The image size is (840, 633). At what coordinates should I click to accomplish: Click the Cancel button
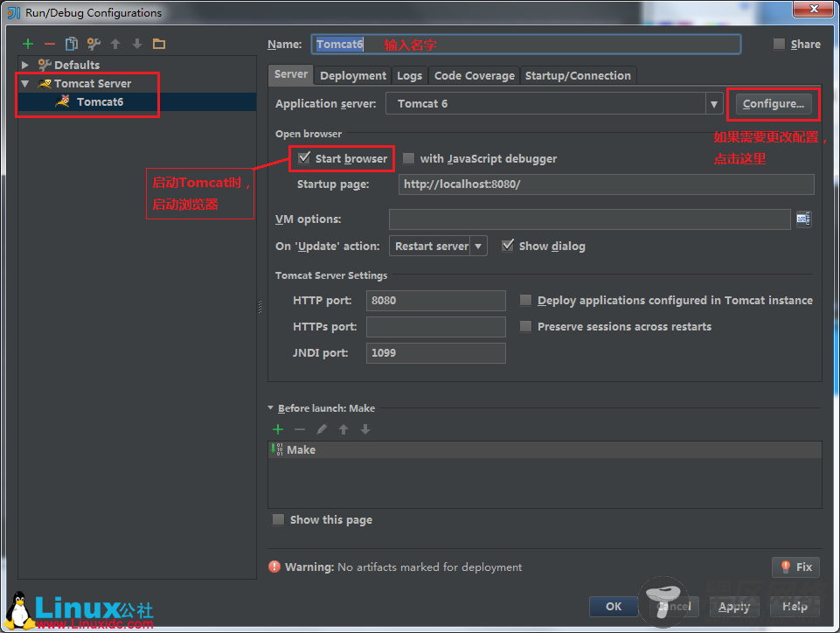(x=674, y=606)
